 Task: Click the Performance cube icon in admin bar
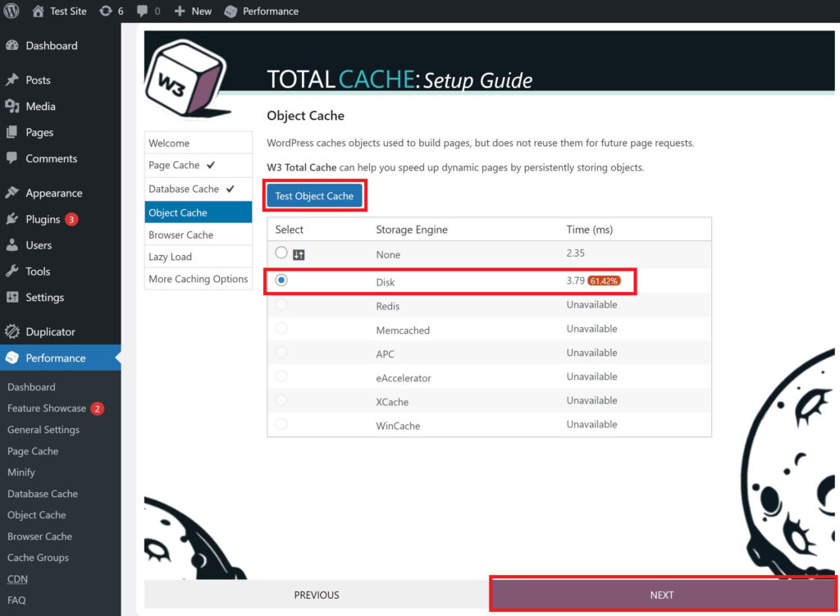tap(231, 11)
